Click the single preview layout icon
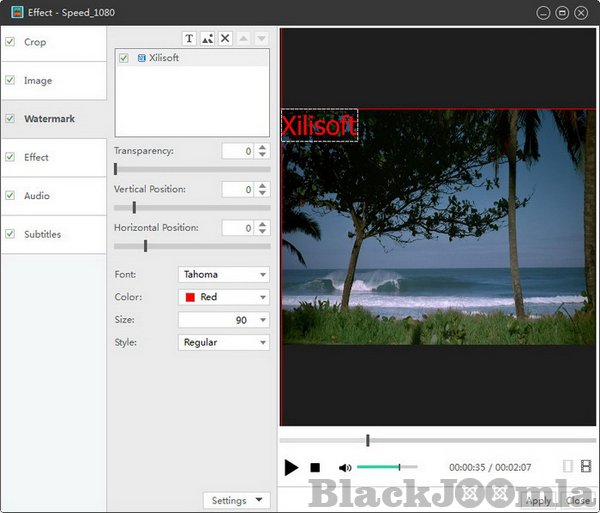Screen dimensions: 600x513 coord(568,466)
